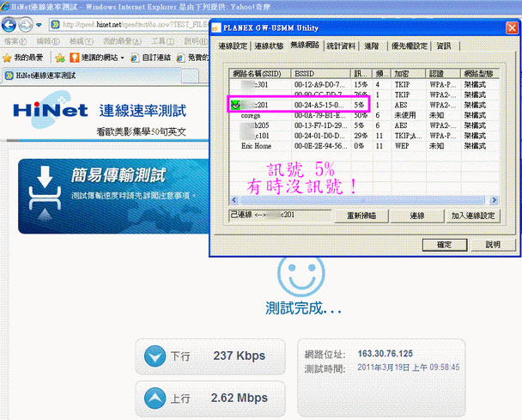Click the 看歐美影集學50句英文 link
Screen dimensions: 522x420
coord(141,132)
